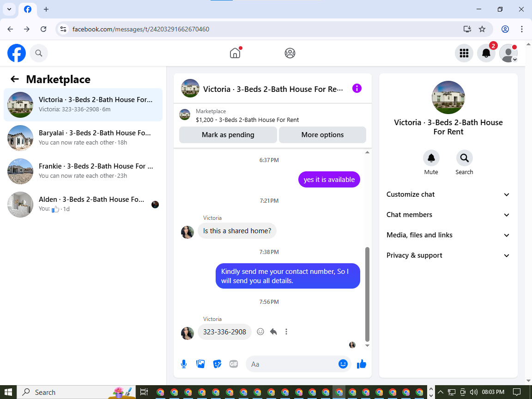The width and height of the screenshot is (532, 399).
Task: React to 323-336-2908 message with emoji
Action: pyautogui.click(x=260, y=332)
